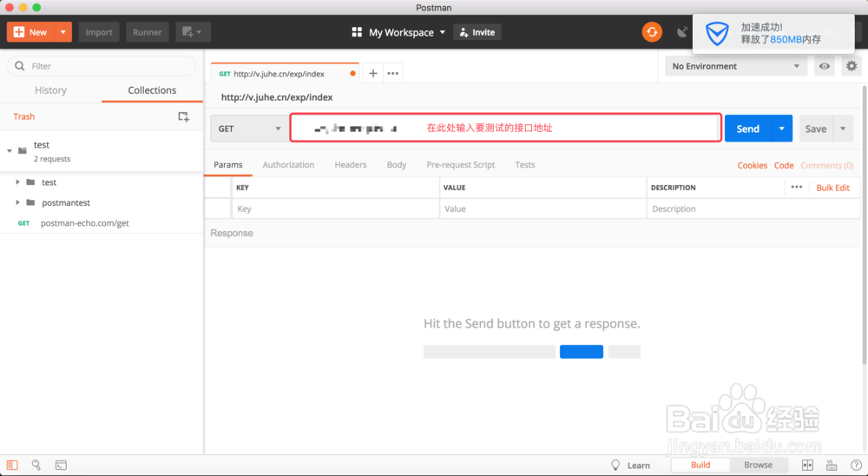Open the Trash link
This screenshot has width=868, height=476.
pyautogui.click(x=23, y=116)
